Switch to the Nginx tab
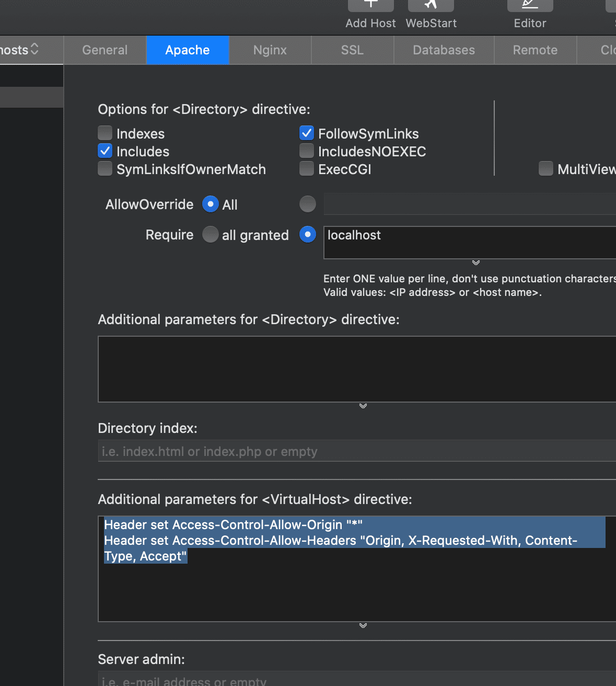 pos(270,50)
